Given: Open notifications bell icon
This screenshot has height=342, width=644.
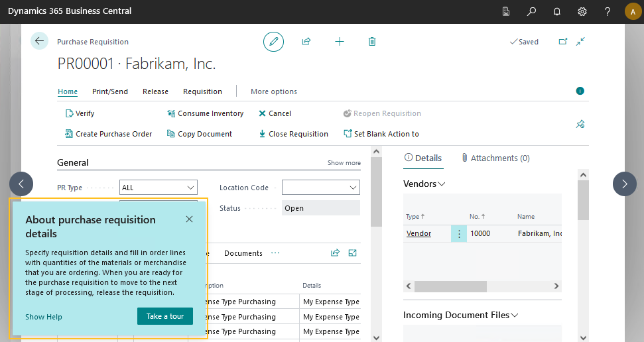Looking at the screenshot, I should pyautogui.click(x=557, y=11).
